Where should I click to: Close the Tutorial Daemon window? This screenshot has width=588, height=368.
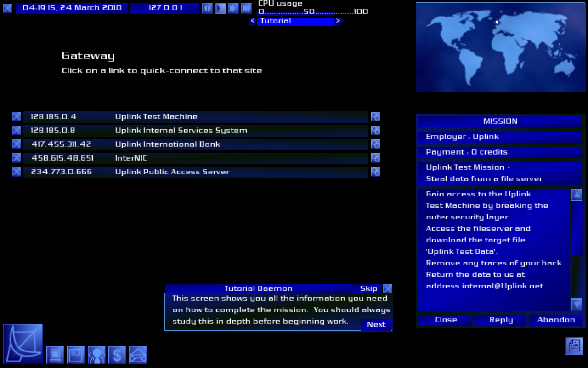point(388,288)
